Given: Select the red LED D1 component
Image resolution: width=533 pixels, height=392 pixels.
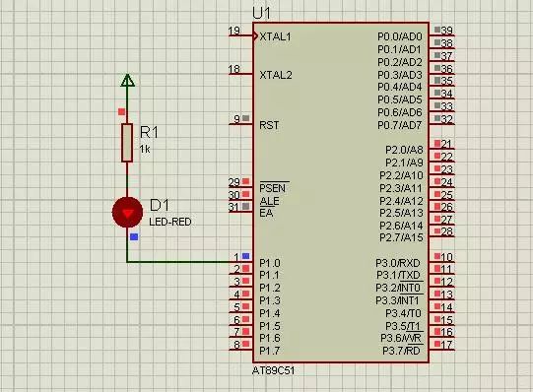Looking at the screenshot, I should [x=127, y=213].
